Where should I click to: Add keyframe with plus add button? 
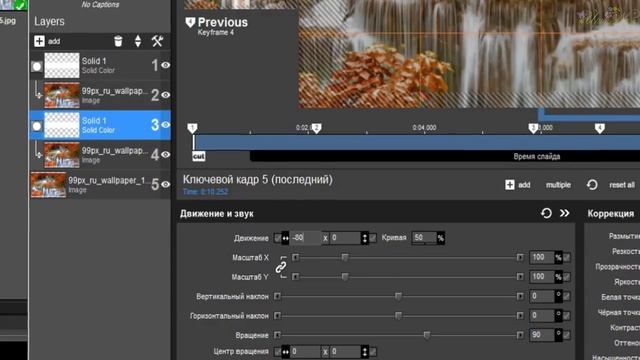coord(518,185)
